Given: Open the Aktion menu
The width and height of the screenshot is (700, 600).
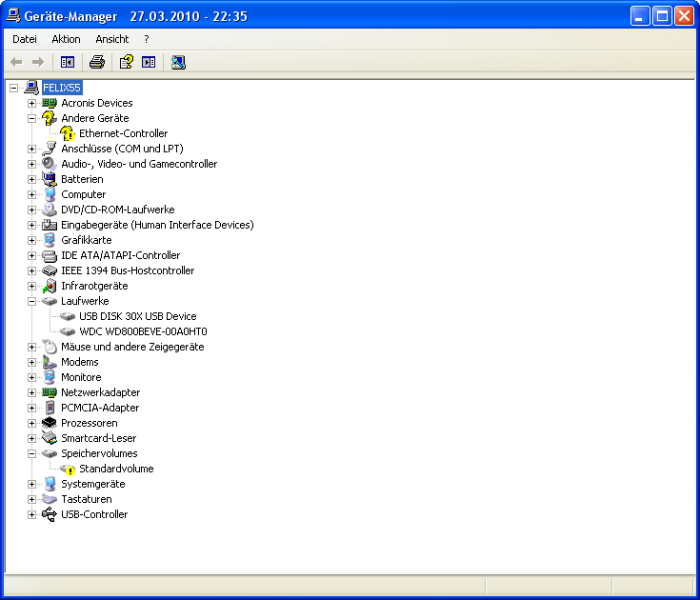Looking at the screenshot, I should [x=66, y=39].
